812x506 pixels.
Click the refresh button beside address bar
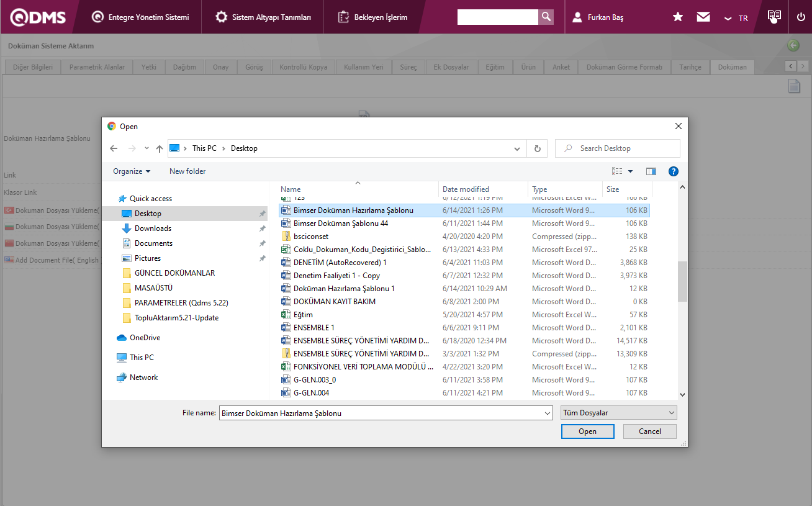(537, 148)
